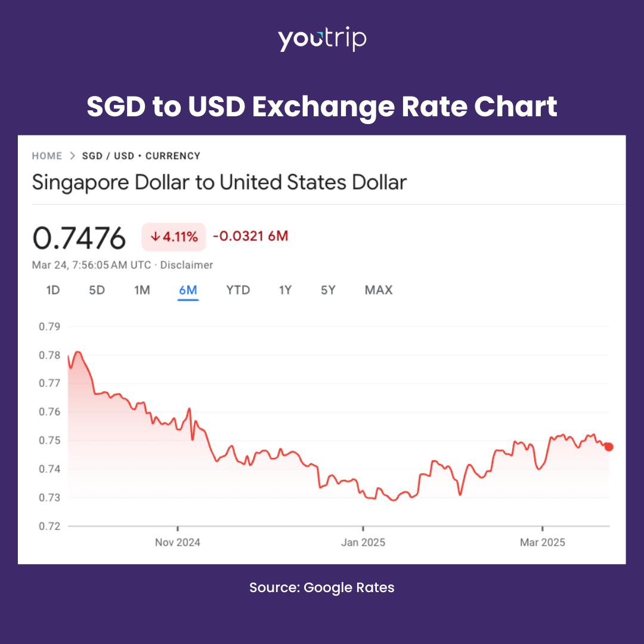This screenshot has width=644, height=644.
Task: Select the 1D time range tab
Action: [53, 290]
